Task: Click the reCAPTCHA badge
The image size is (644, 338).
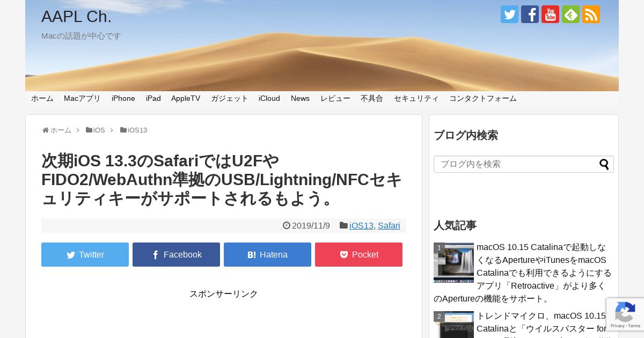Action: pyautogui.click(x=625, y=314)
